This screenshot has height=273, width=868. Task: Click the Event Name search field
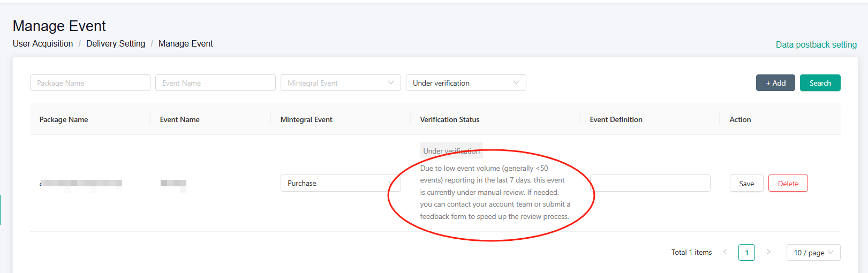(215, 83)
